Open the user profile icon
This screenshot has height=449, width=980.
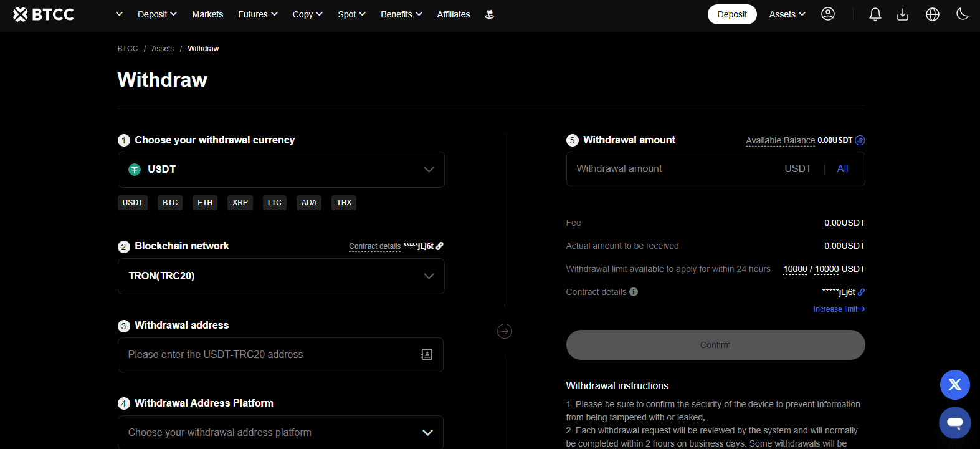click(828, 14)
